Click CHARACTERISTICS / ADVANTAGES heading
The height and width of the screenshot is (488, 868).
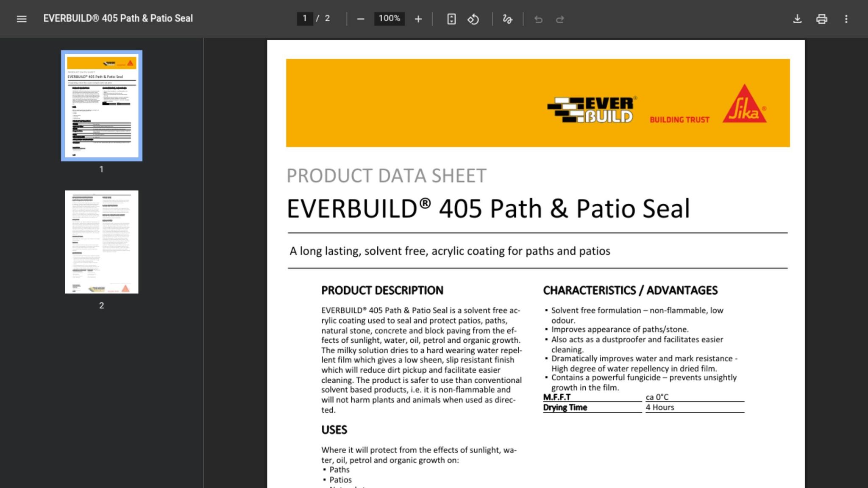630,291
